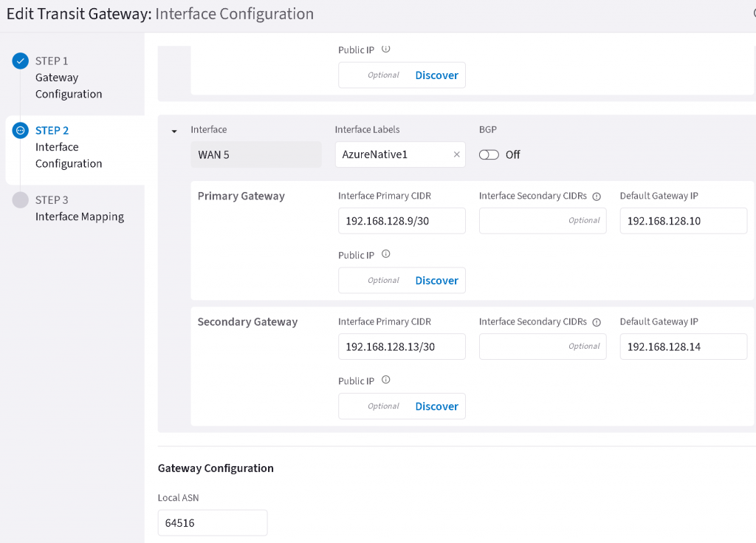Click Primary Gateway Interface Primary CIDR field
The height and width of the screenshot is (543, 756).
pyautogui.click(x=402, y=221)
